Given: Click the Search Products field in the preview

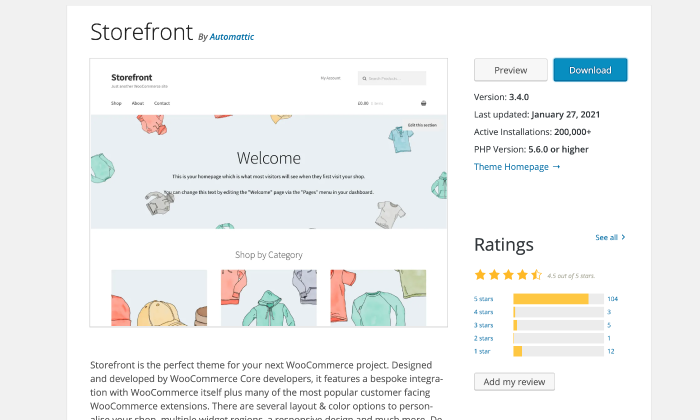Looking at the screenshot, I should tap(395, 78).
